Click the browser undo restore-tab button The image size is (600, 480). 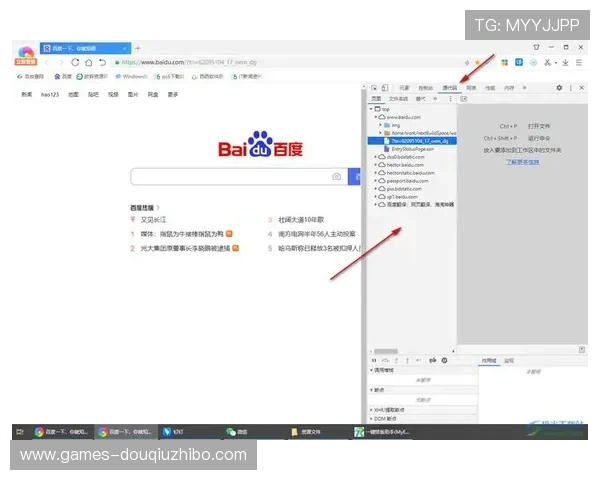point(102,62)
